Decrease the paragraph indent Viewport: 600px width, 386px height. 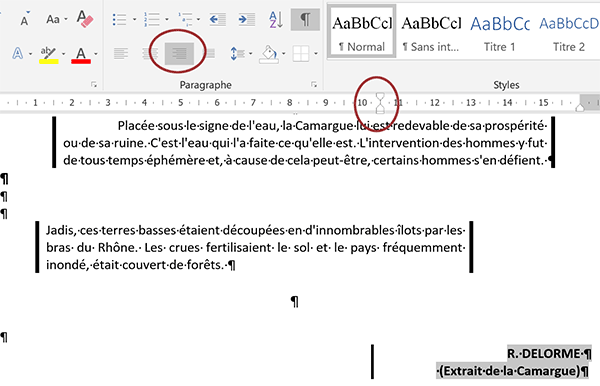pyautogui.click(x=218, y=19)
